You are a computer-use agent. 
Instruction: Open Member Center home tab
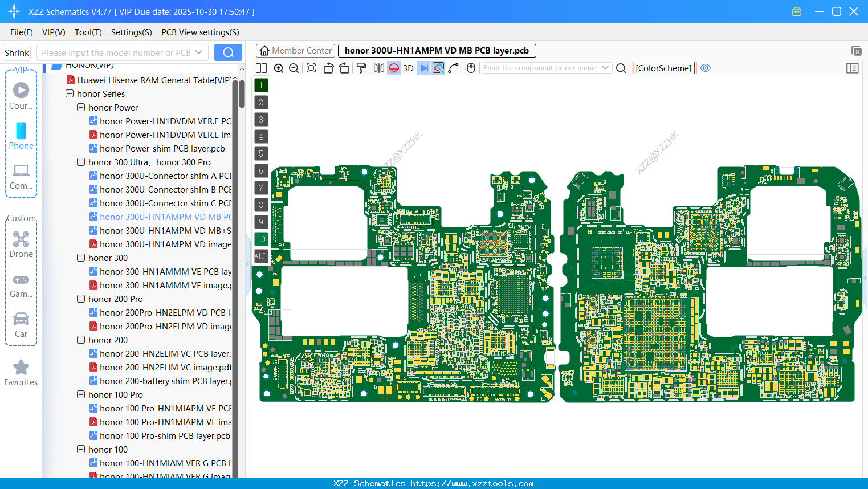click(295, 51)
